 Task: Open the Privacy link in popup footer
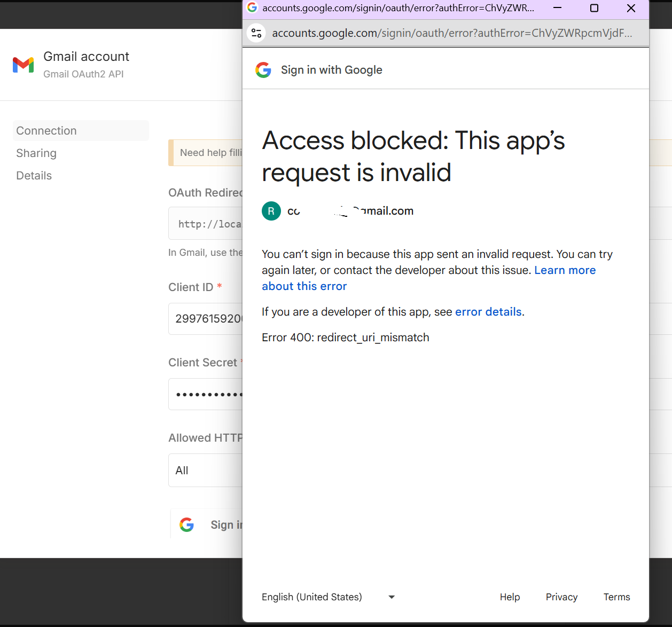click(x=561, y=597)
